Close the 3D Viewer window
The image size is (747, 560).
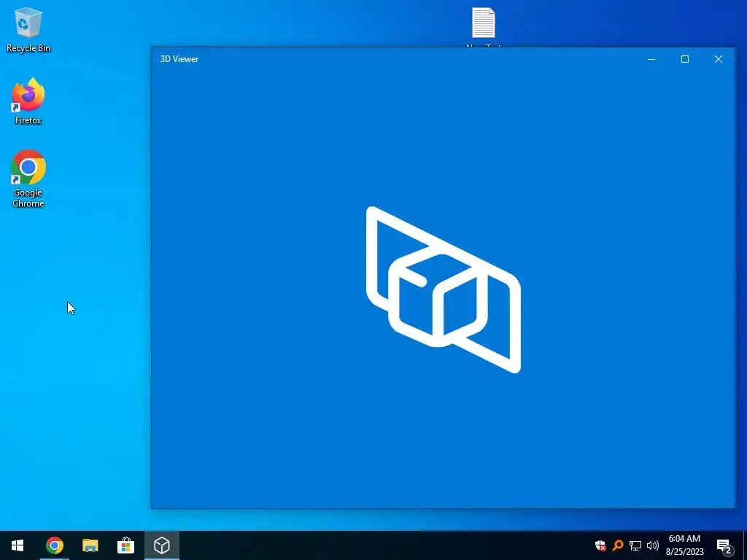(x=719, y=59)
